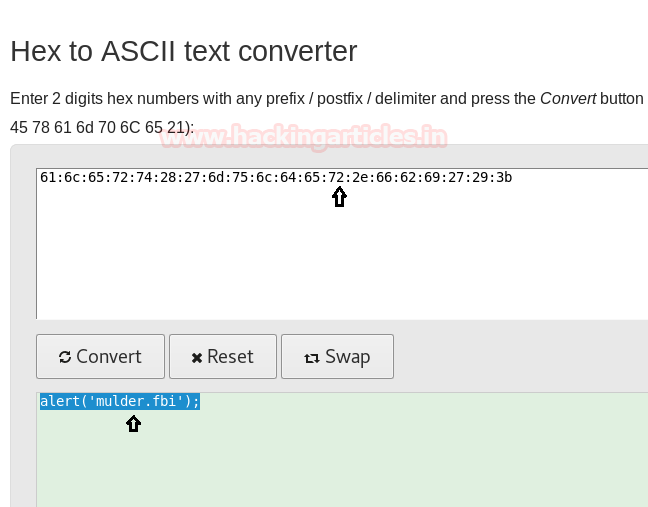Click the up arrow under the hex string
This screenshot has width=648, height=507.
(339, 197)
